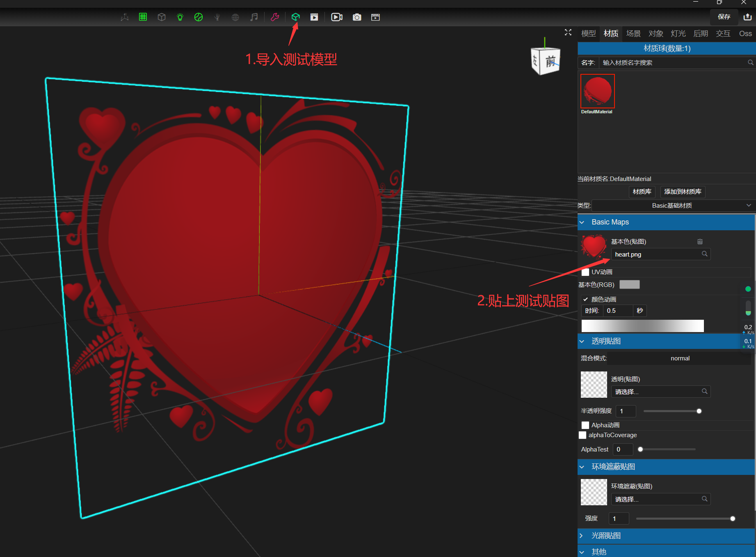756x557 pixels.
Task: Click the 保存 save button
Action: pyautogui.click(x=724, y=17)
